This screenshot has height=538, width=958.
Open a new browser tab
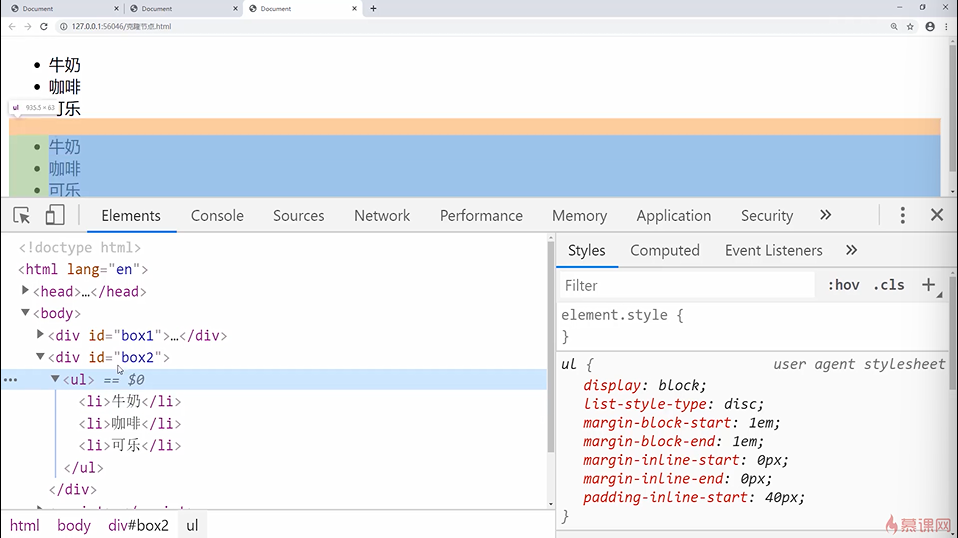tap(373, 8)
